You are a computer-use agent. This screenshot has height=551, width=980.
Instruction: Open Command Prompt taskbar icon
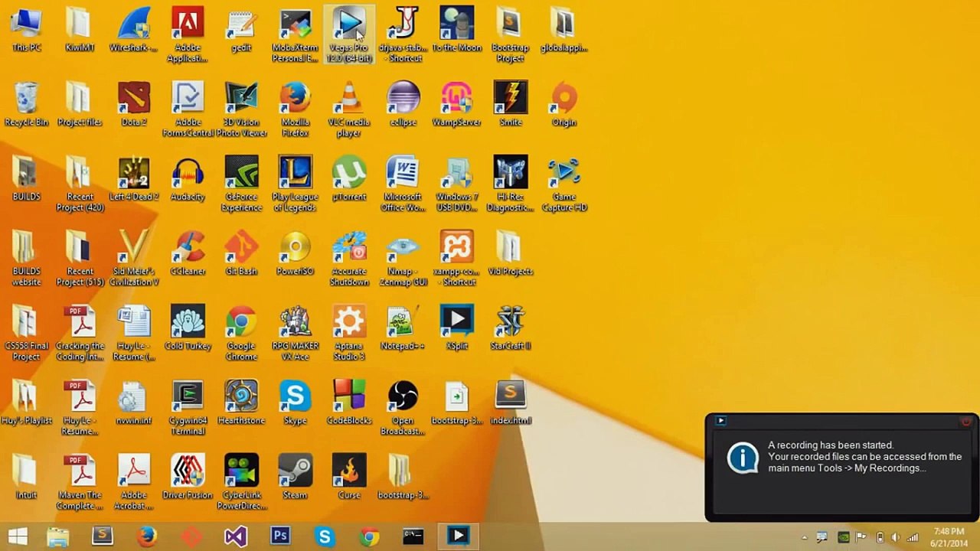tap(413, 536)
